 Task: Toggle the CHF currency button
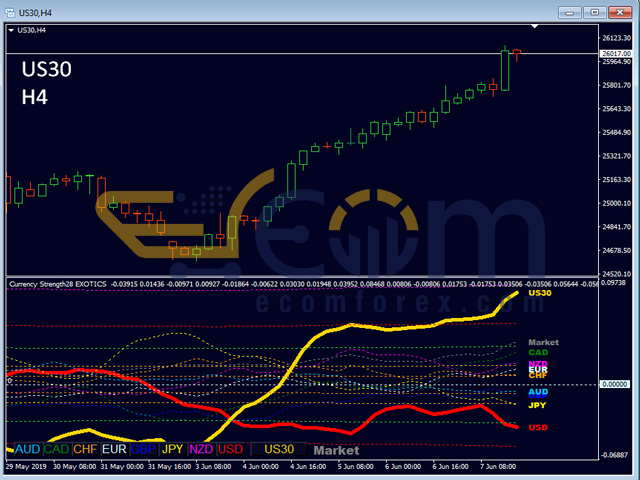[x=85, y=449]
